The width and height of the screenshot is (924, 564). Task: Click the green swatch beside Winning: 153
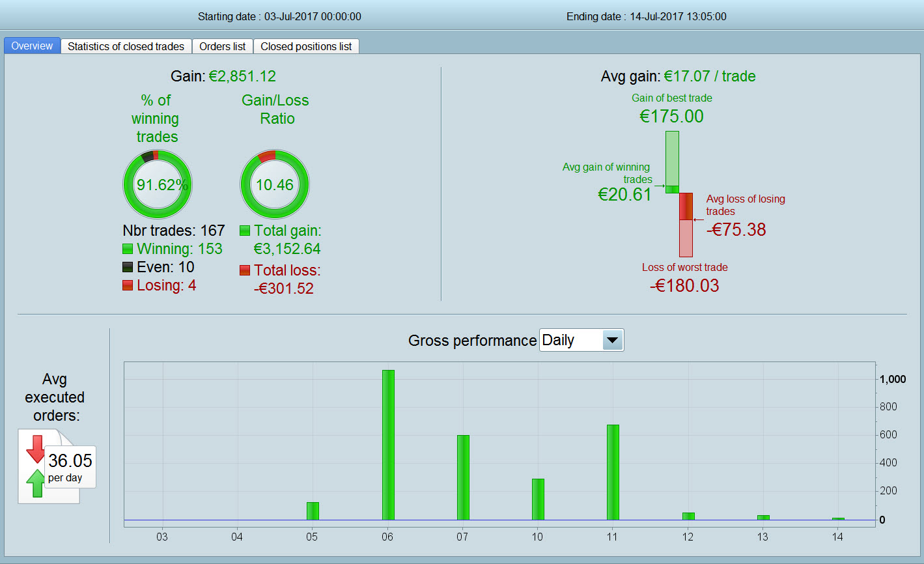click(x=128, y=249)
